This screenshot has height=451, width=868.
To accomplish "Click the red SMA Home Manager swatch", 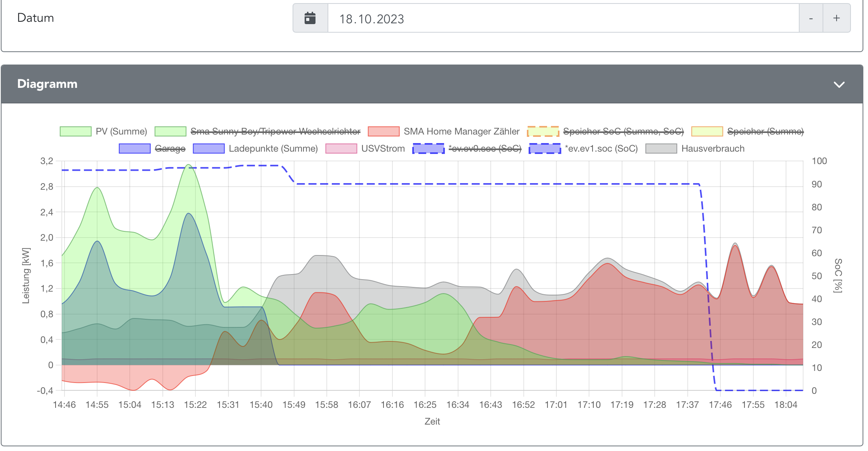I will 383,131.
